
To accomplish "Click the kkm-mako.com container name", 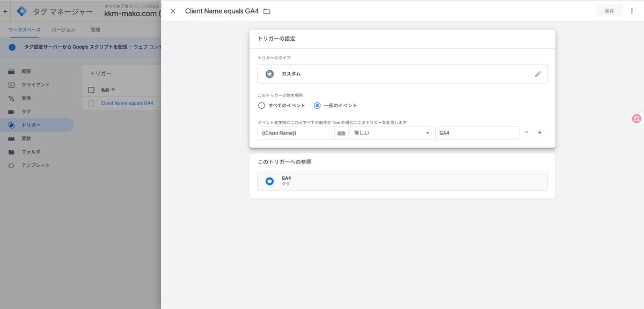I will (x=132, y=14).
